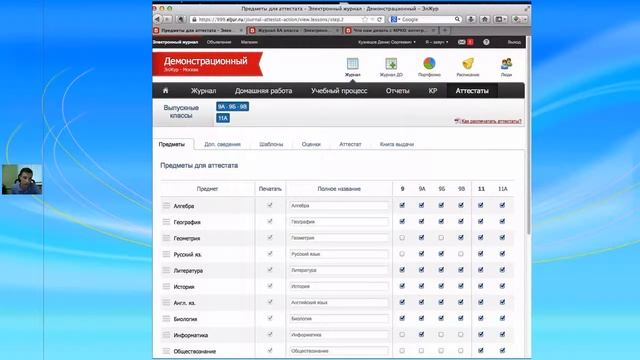Grab drag handle of Русский яз. row
Viewport: 640px width, 360px height.
(x=166, y=254)
